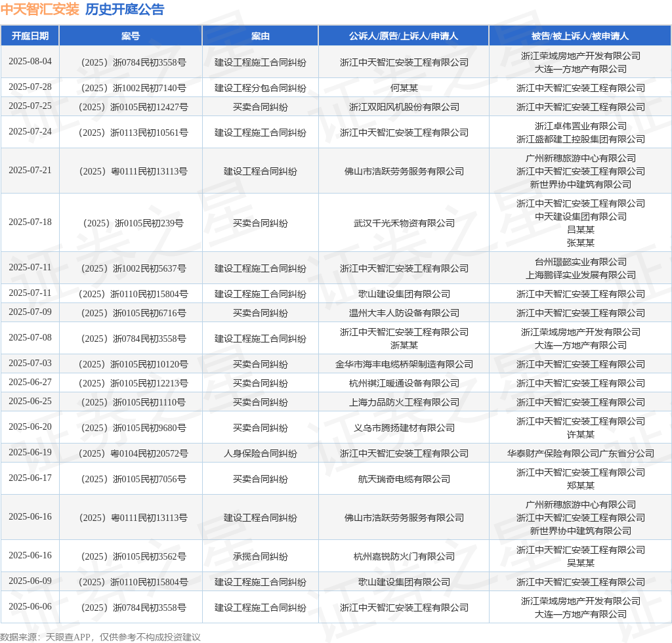Click the 被告/被上诉人/被申请人 column header

point(580,36)
